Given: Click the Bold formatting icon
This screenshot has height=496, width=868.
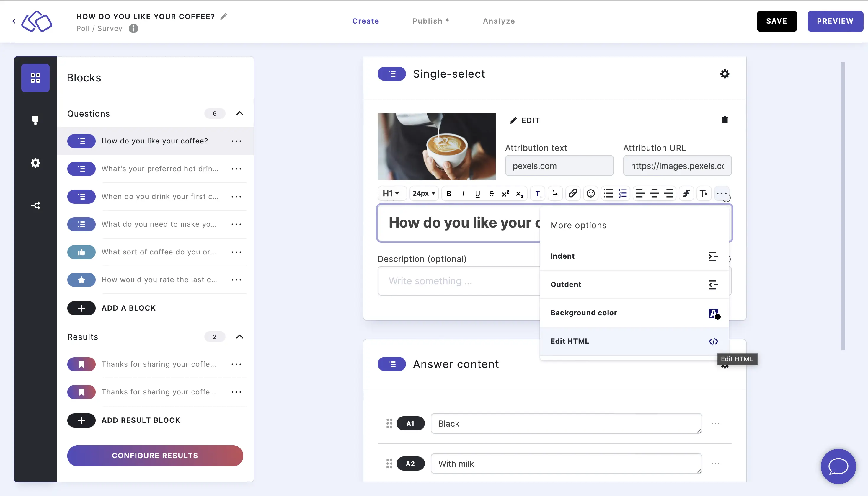Looking at the screenshot, I should 449,193.
